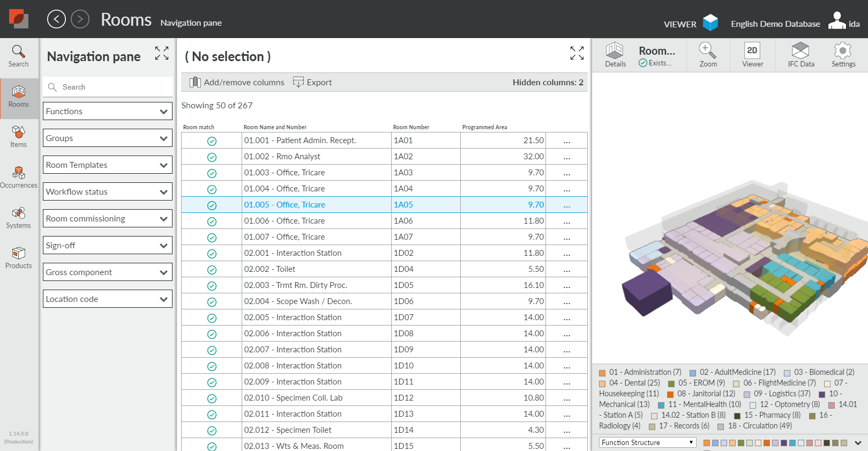Open the Systems sidebar section
The height and width of the screenshot is (451, 868).
(19, 218)
